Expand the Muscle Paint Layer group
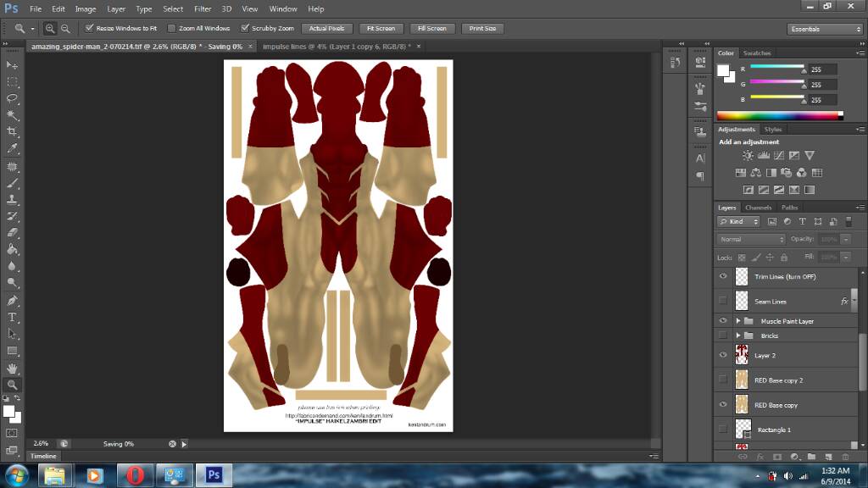868x488 pixels. point(738,321)
